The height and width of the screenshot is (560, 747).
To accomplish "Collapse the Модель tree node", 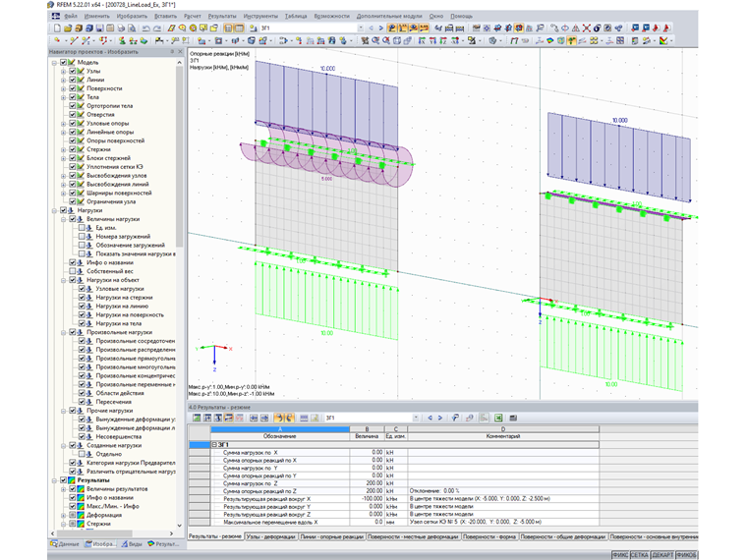I will pyautogui.click(x=54, y=62).
